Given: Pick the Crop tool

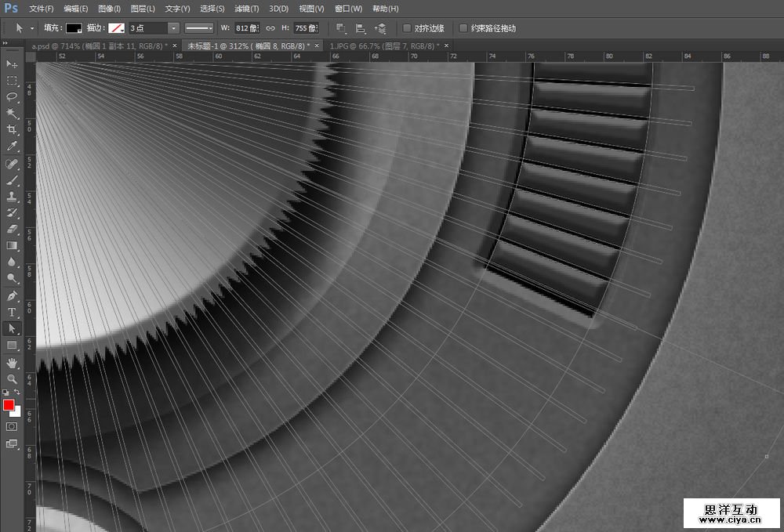Looking at the screenshot, I should pos(12,130).
